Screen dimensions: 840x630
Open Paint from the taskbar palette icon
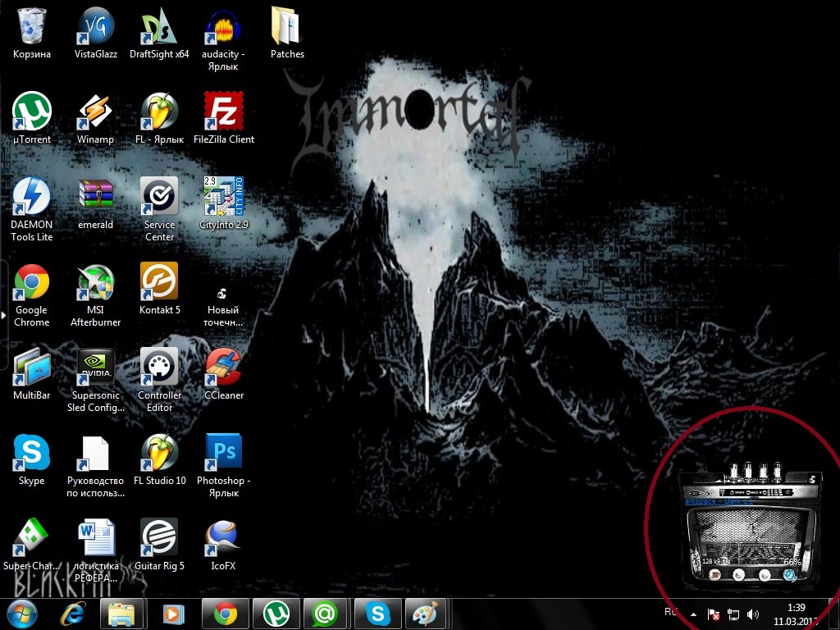(427, 614)
